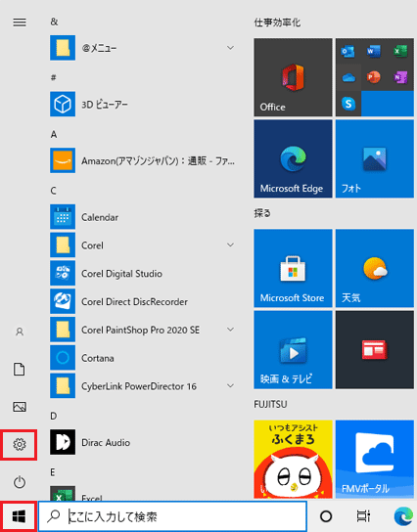Open the Settings gear icon
417x532 pixels.
tap(20, 444)
